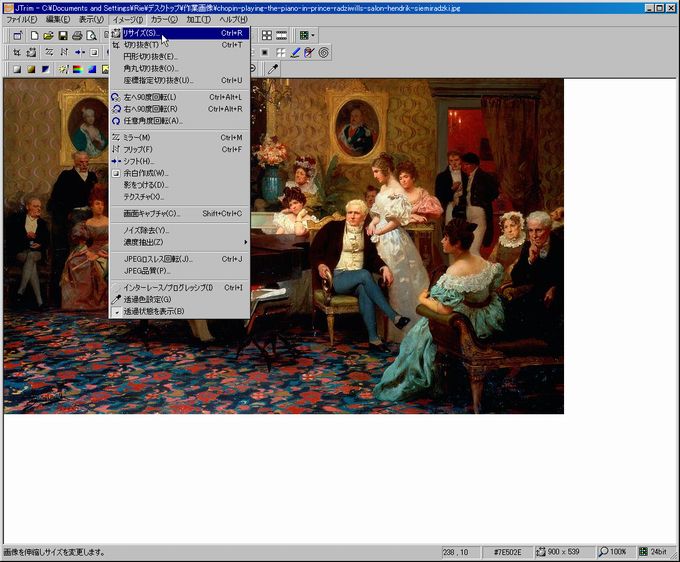Choose 切り抜き(T) menu entry
Image resolution: width=680 pixels, height=562 pixels.
[x=180, y=45]
